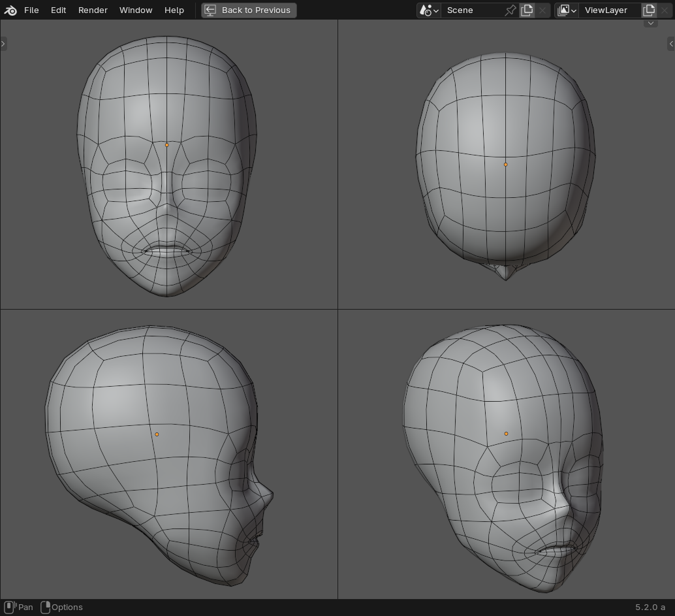Open the ViewLayer browse dropdown

(x=567, y=10)
